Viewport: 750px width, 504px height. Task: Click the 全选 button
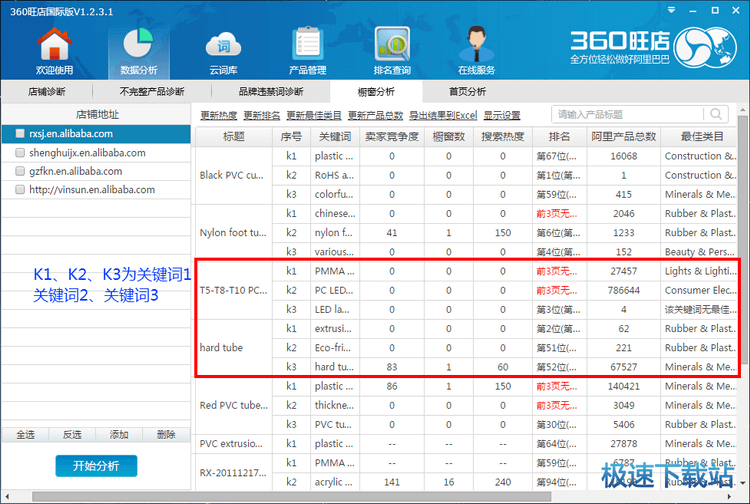pos(25,434)
